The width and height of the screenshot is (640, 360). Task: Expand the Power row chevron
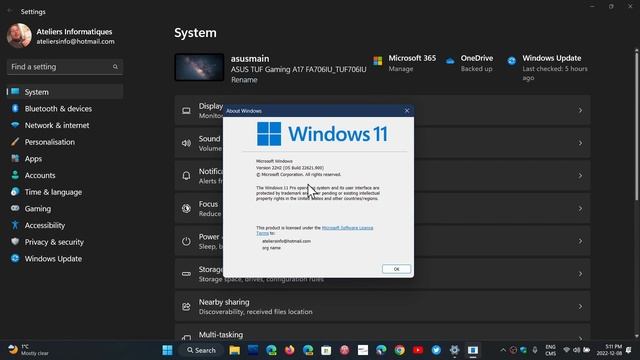580,241
